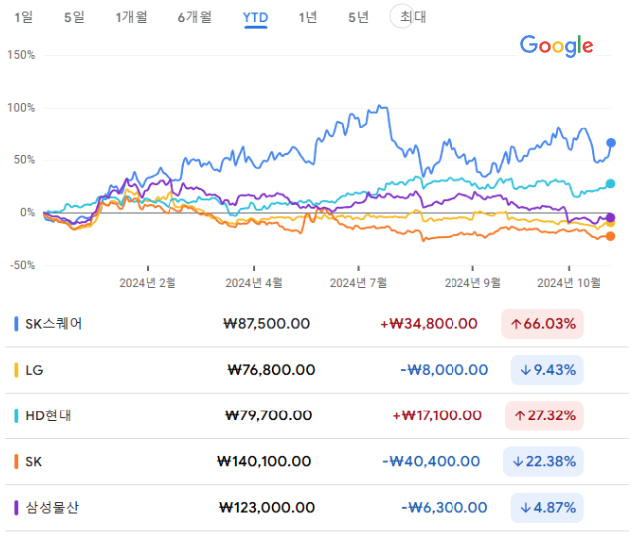This screenshot has height=536, width=642.
Task: Click the 150% y-axis label
Action: [21, 55]
